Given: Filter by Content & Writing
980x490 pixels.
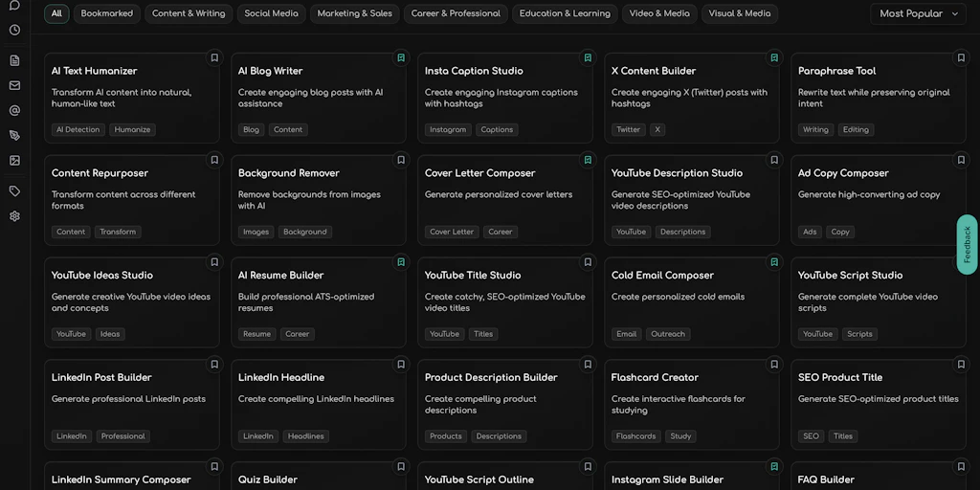Looking at the screenshot, I should click(189, 13).
